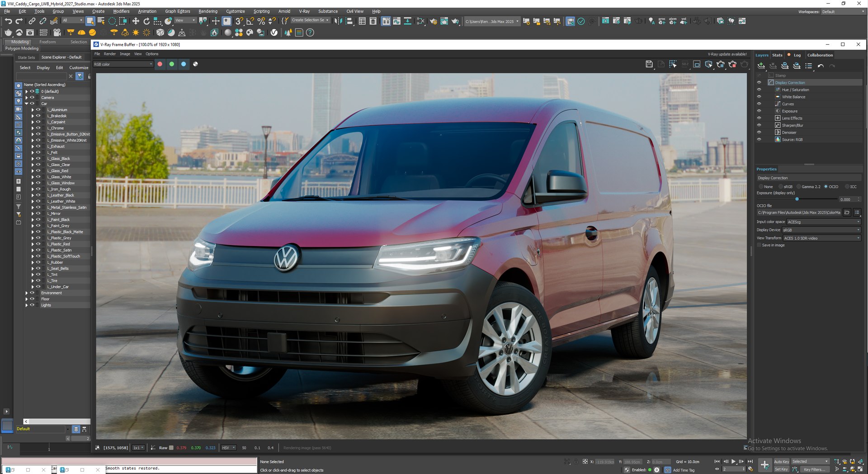
Task: Click the Set Key button
Action: pyautogui.click(x=781, y=469)
